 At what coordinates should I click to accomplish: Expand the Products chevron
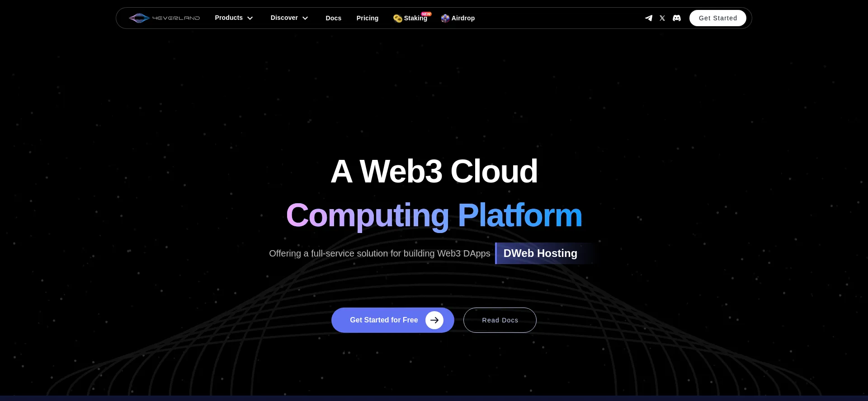click(x=250, y=18)
